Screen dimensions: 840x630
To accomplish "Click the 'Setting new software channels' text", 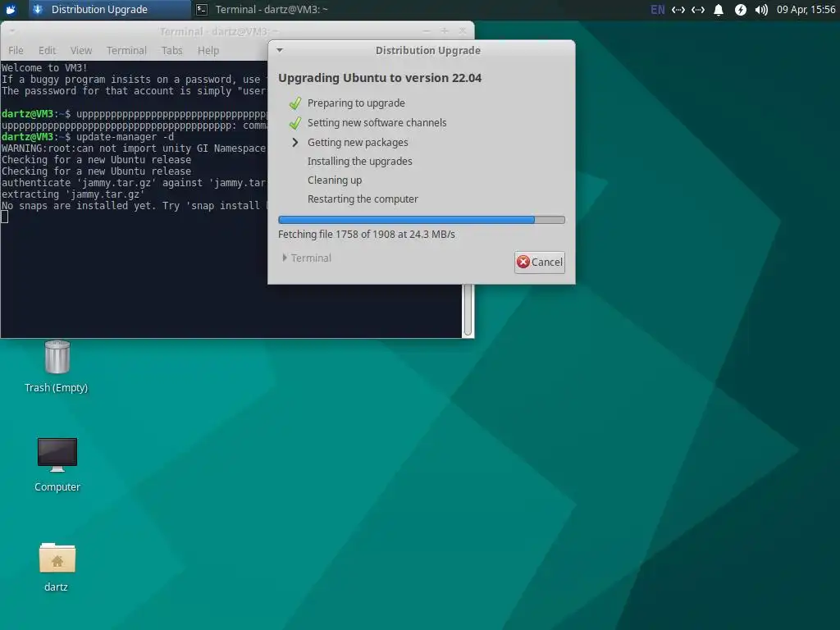I will (x=377, y=123).
